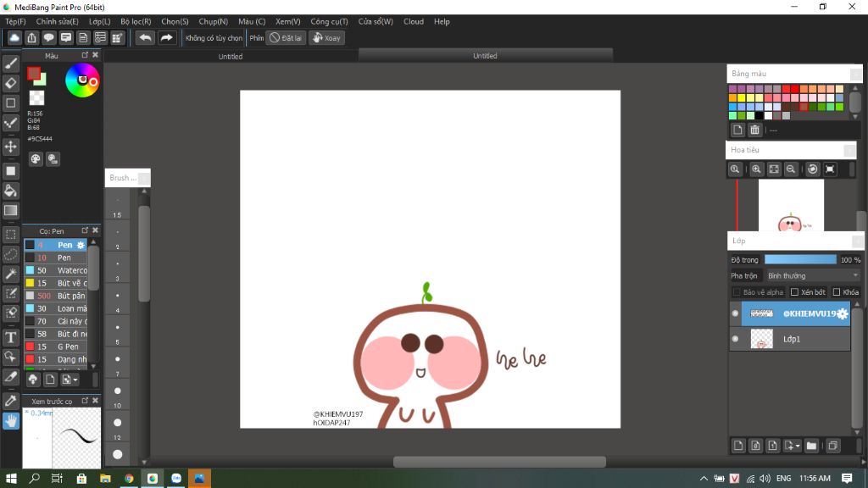The width and height of the screenshot is (868, 488).
Task: Pick the rectangular Select tool
Action: click(x=10, y=235)
